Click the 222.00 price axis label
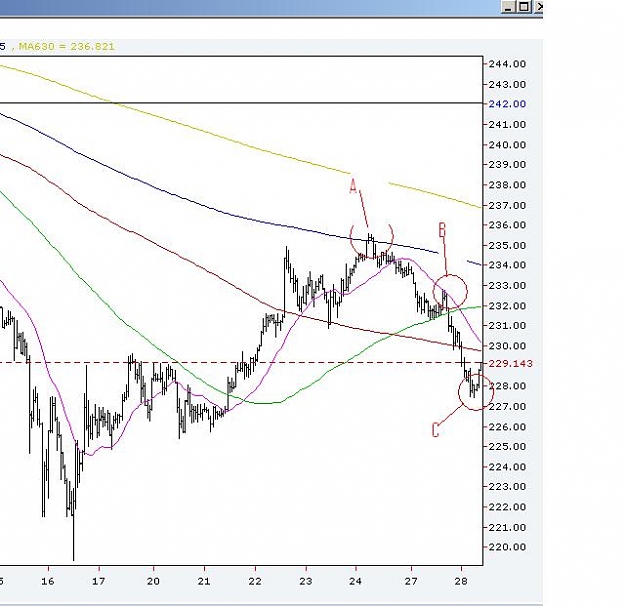The image size is (625, 606). [x=507, y=507]
